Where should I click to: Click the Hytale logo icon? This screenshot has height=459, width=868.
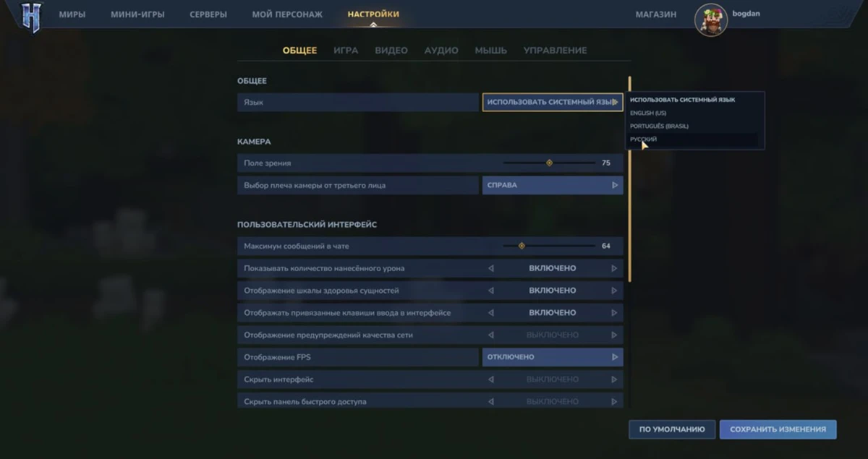click(x=30, y=17)
